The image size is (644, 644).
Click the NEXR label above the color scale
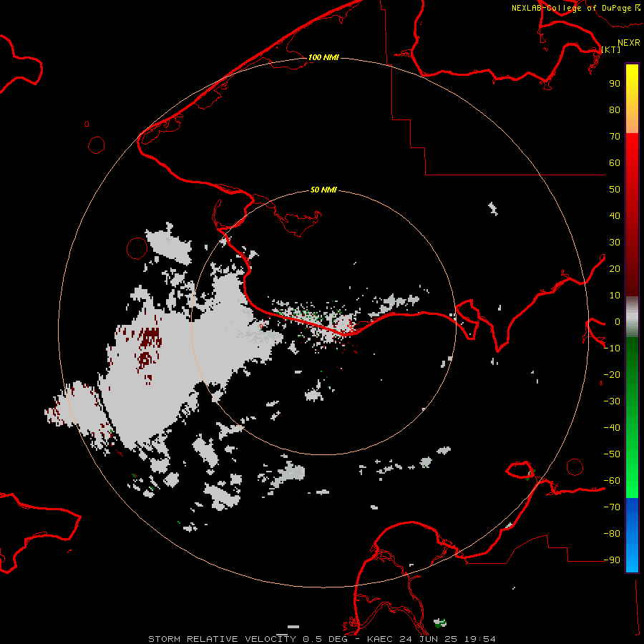coord(629,43)
